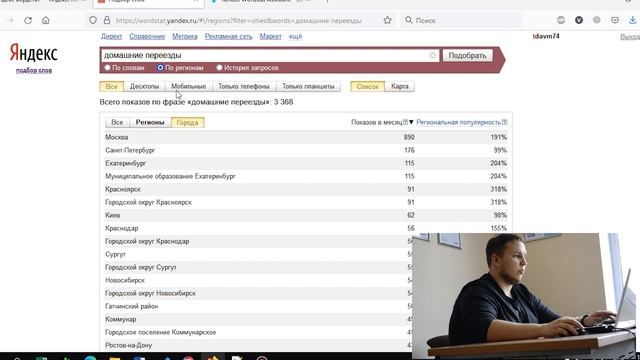640x360 pixels.
Task: Switch device filter to Все
Action: [x=111, y=86]
